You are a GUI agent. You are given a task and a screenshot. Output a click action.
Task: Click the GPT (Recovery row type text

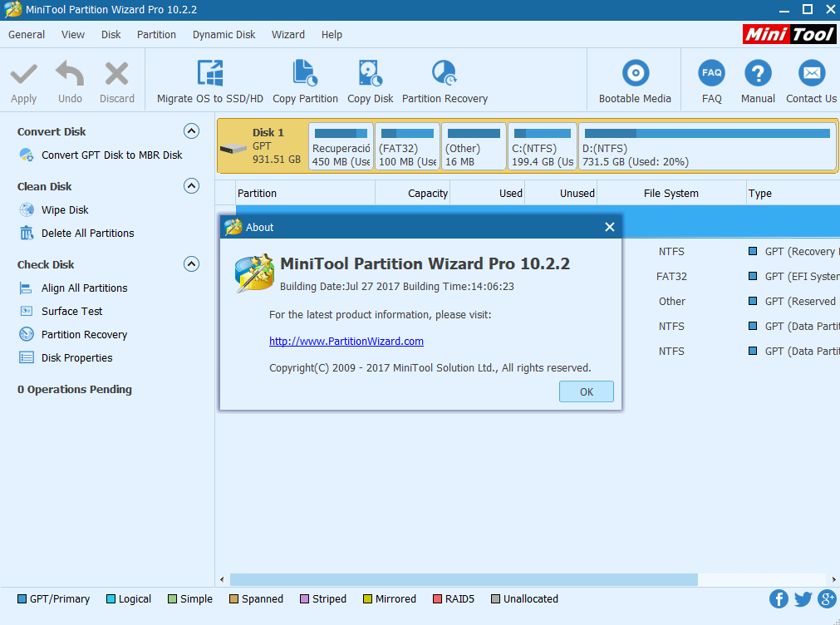tap(802, 251)
